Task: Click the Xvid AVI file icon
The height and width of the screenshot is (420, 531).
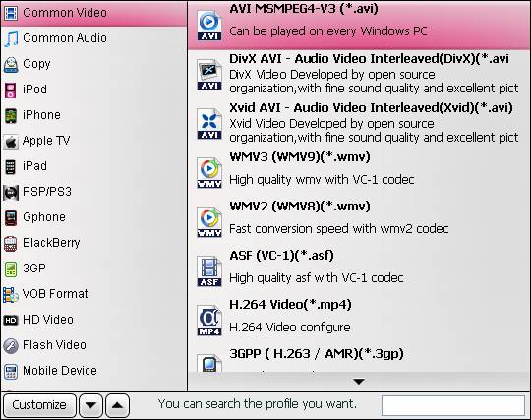Action: pos(209,124)
